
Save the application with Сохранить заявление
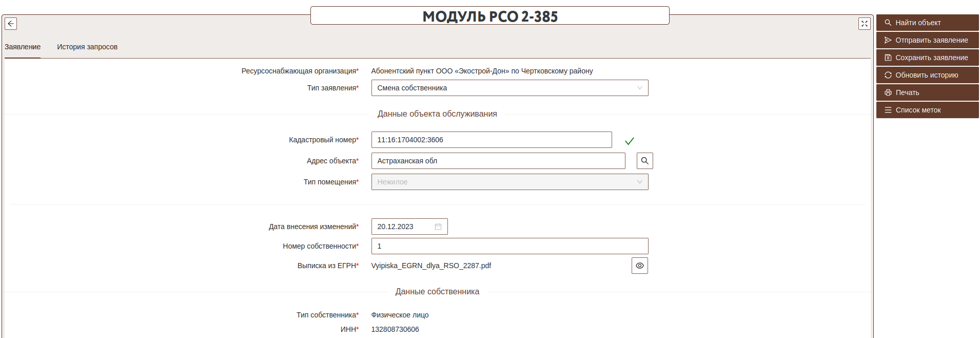(927, 58)
